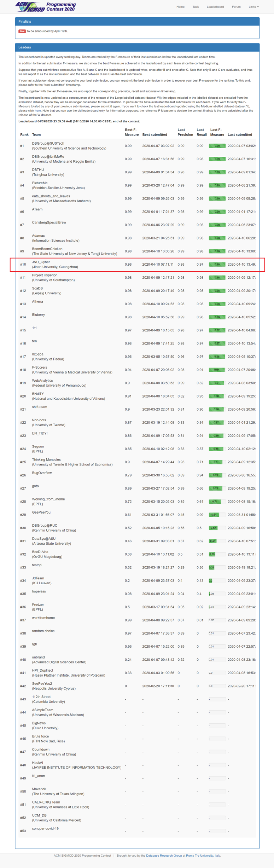Screen dimensions: 274x868
Task: Click the Leaders panel header
Action: tap(137, 47)
